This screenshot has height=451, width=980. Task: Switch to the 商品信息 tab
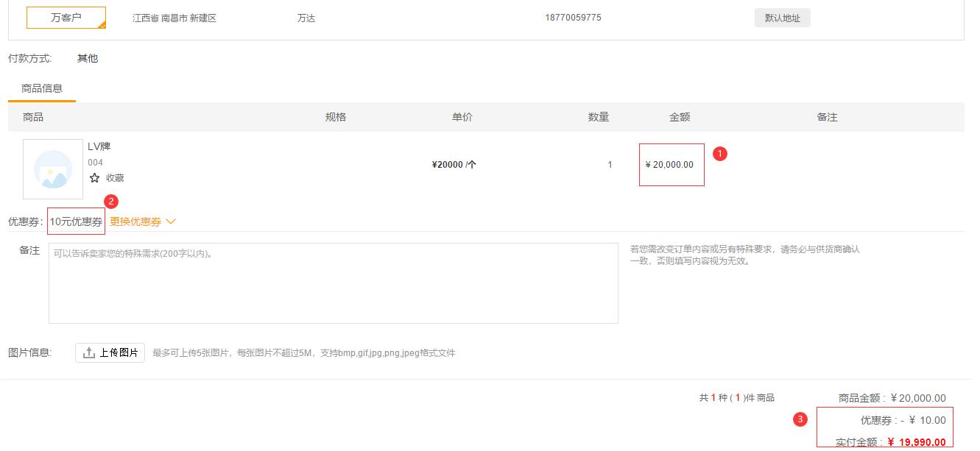(42, 88)
